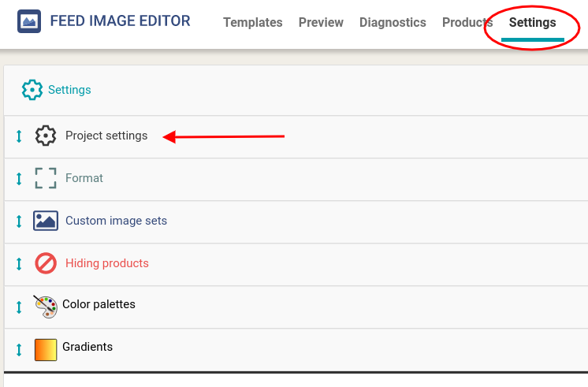This screenshot has width=588, height=387.
Task: Switch to the Preview tab
Action: tap(321, 23)
